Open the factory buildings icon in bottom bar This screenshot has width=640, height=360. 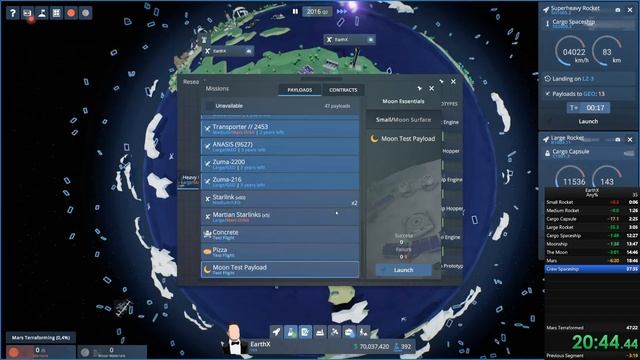(320, 332)
